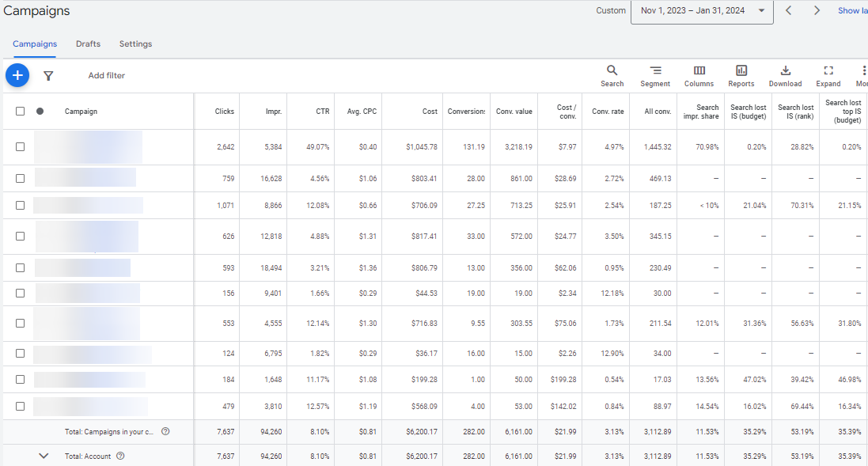Click the blue plus new campaign button

pyautogui.click(x=17, y=74)
